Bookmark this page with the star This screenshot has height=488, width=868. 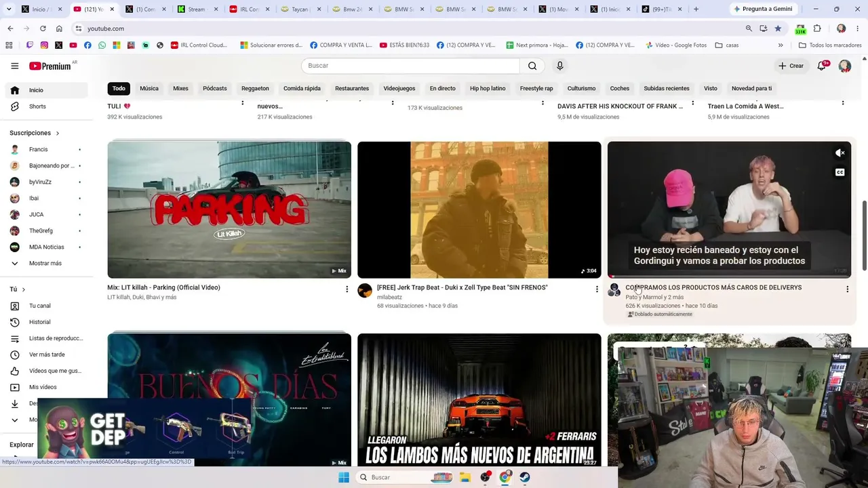pyautogui.click(x=778, y=28)
